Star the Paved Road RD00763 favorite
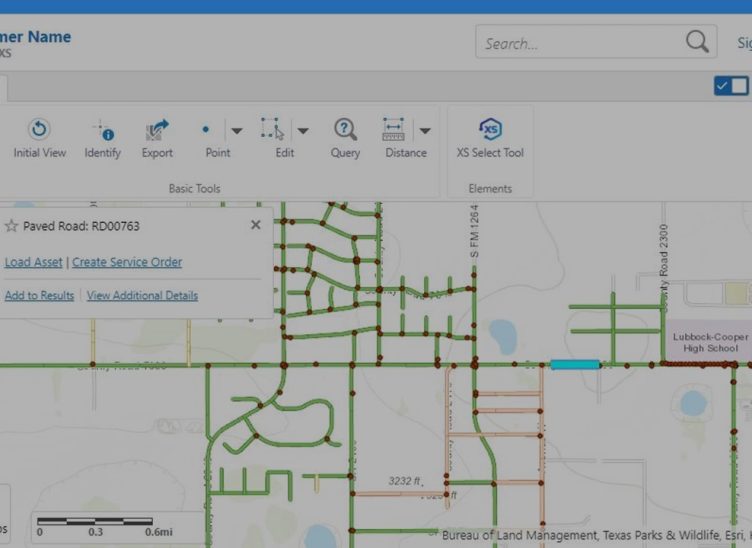Image resolution: width=752 pixels, height=548 pixels. [x=12, y=226]
